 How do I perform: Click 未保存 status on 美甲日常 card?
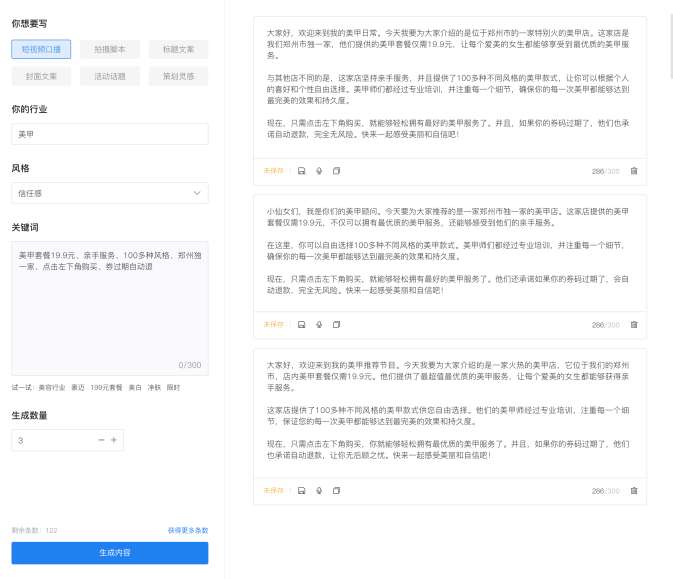coord(273,171)
